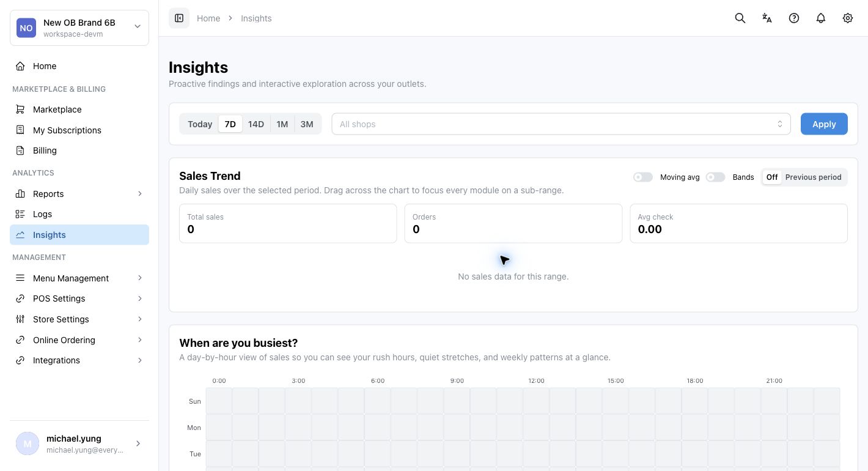868x471 pixels.
Task: Enable the Moving avg switch
Action: pos(643,177)
